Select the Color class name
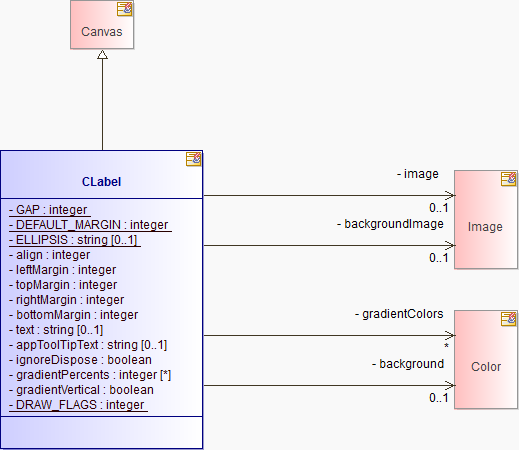519x450 pixels. 486,367
